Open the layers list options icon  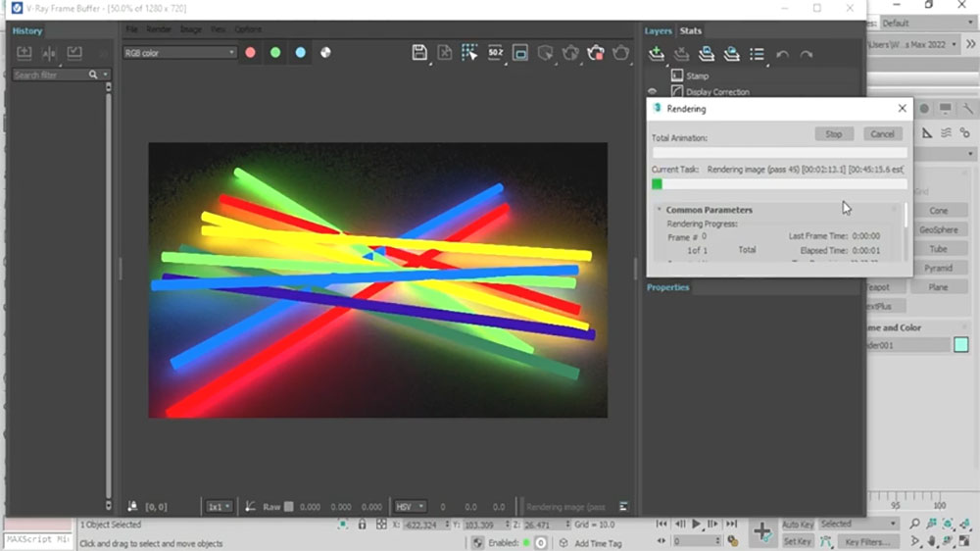click(757, 54)
